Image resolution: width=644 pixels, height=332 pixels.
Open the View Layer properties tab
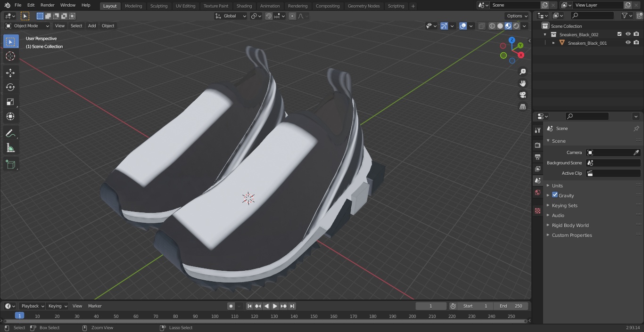(537, 169)
